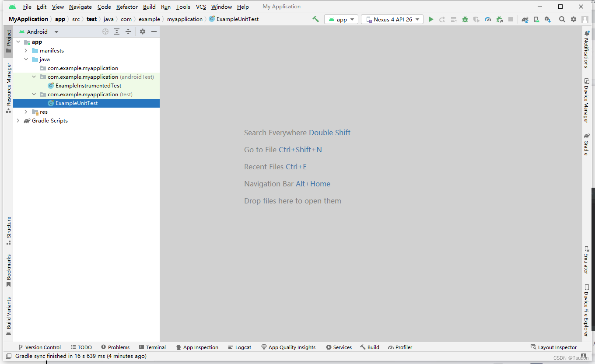Click the Apply Code Changes icon
The width and height of the screenshot is (595, 364).
tap(454, 19)
